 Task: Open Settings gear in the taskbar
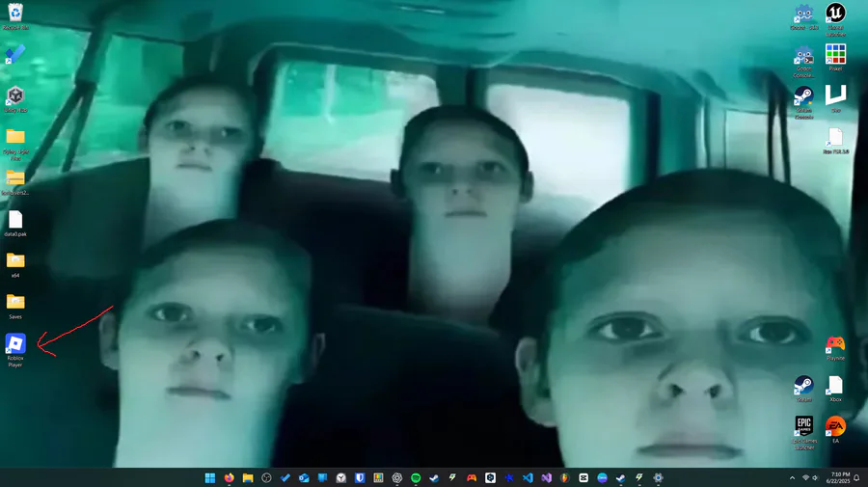coord(658,477)
